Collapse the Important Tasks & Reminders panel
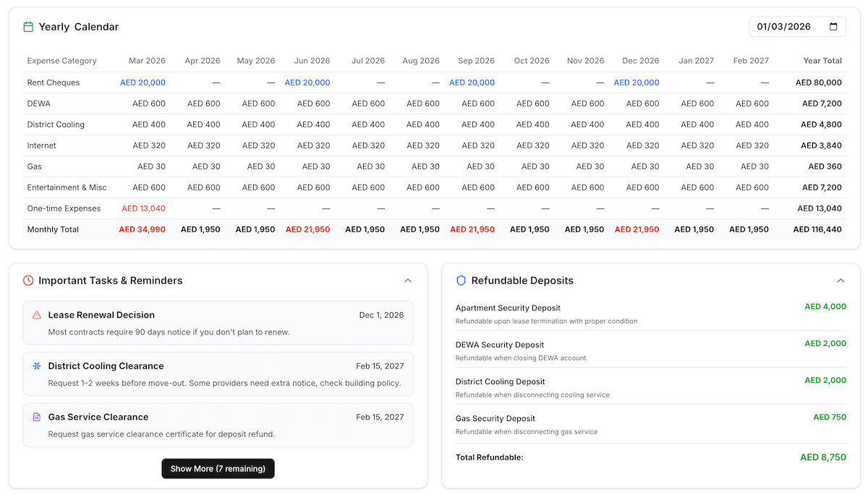Screen dimensions: 868x495 pyautogui.click(x=407, y=280)
